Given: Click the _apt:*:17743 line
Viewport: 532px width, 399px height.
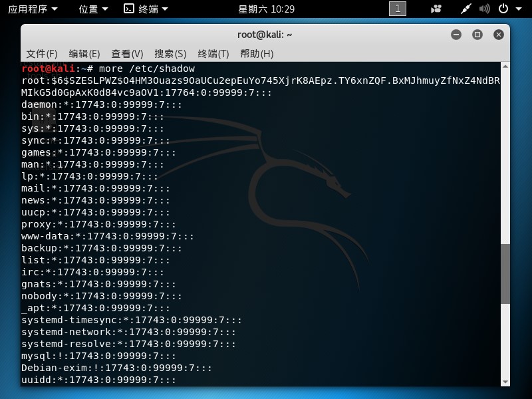Looking at the screenshot, I should 96,308.
